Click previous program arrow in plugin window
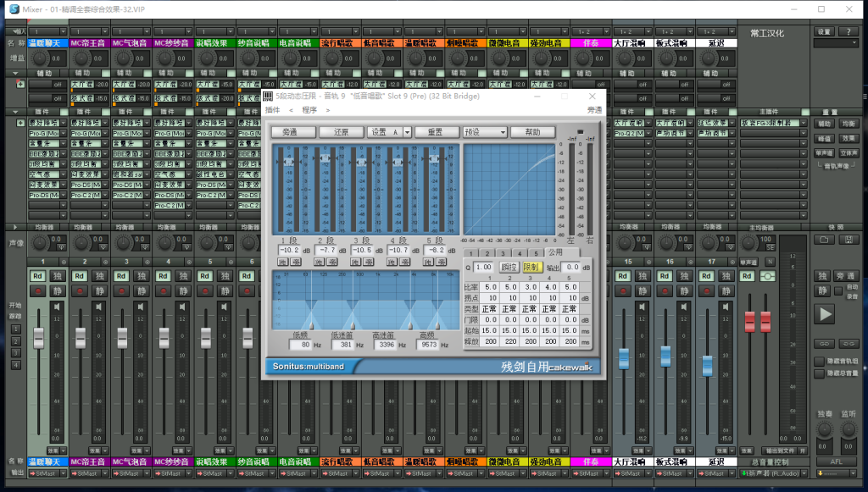The height and width of the screenshot is (492, 868). [292, 110]
